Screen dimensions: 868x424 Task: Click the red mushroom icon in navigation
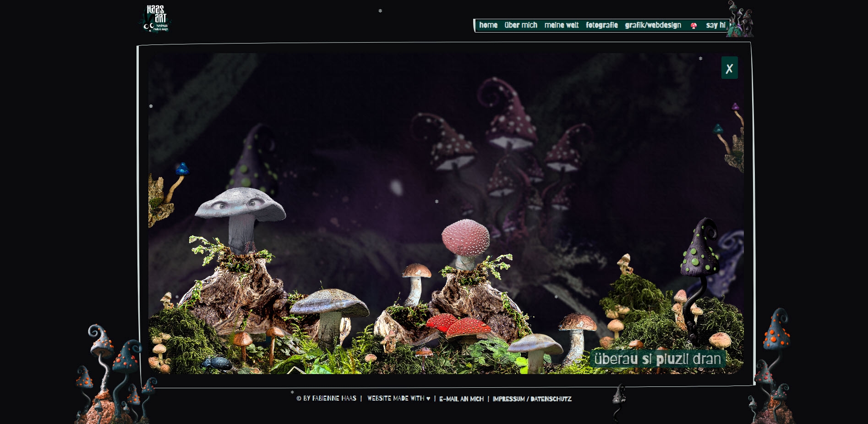(x=693, y=26)
